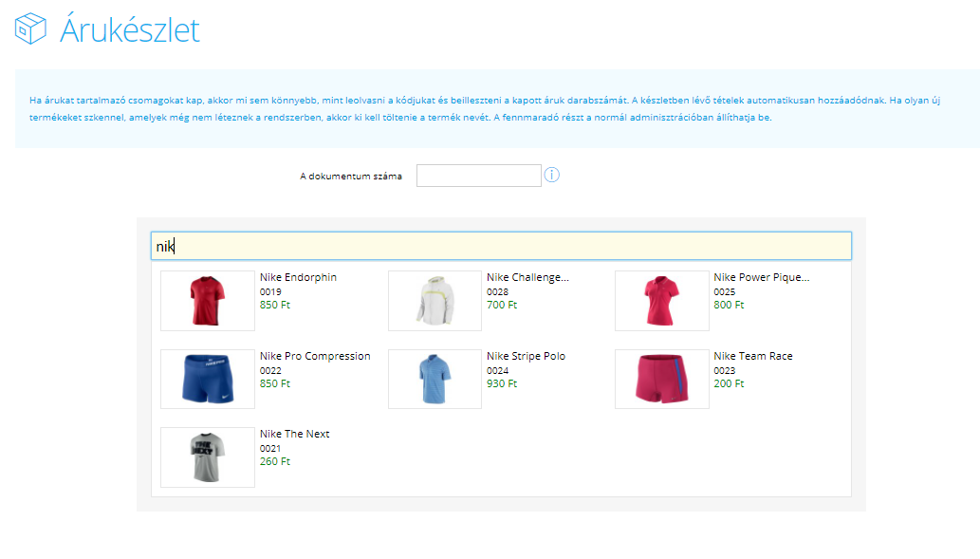Click product code 0021
Image resolution: width=980 pixels, height=559 pixels.
(270, 449)
